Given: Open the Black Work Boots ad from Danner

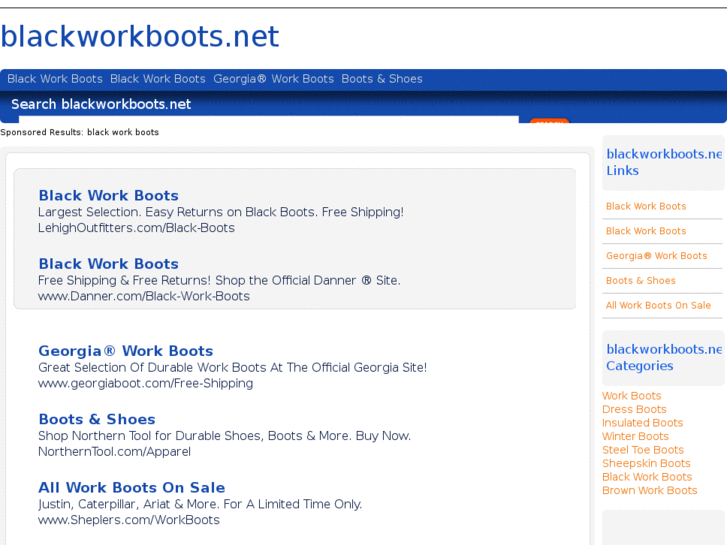Looking at the screenshot, I should pos(108,263).
